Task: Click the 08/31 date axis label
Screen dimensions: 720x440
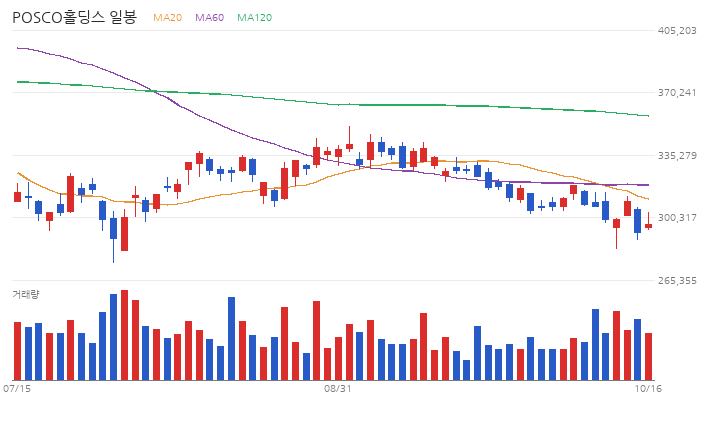Action: tap(338, 389)
